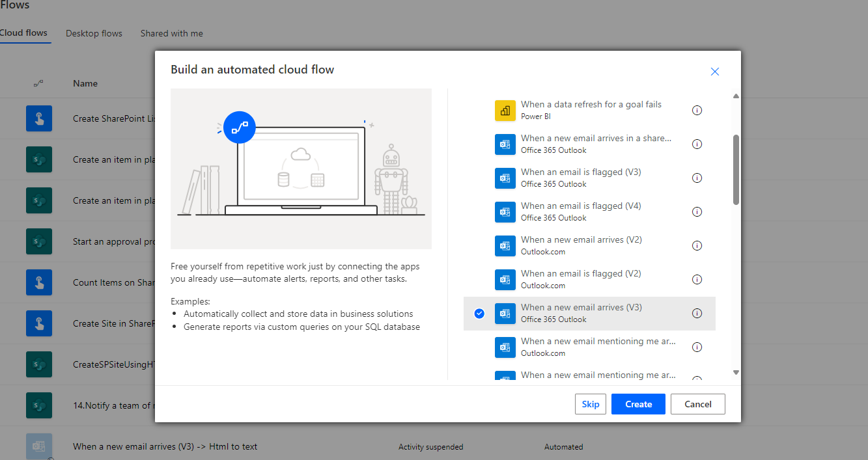
Task: Click the Name column header
Action: coord(85,83)
